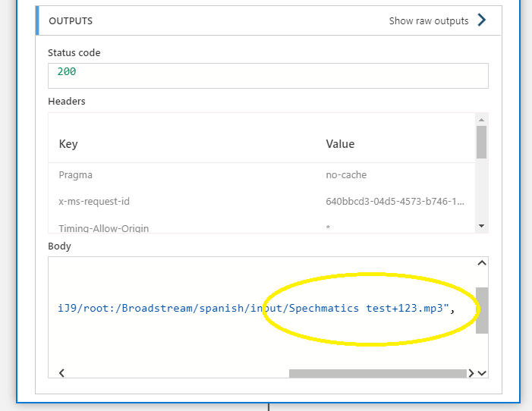Click the Body horizontal scrollbar thumb
Image resolution: width=532 pixels, height=411 pixels.
[378, 373]
